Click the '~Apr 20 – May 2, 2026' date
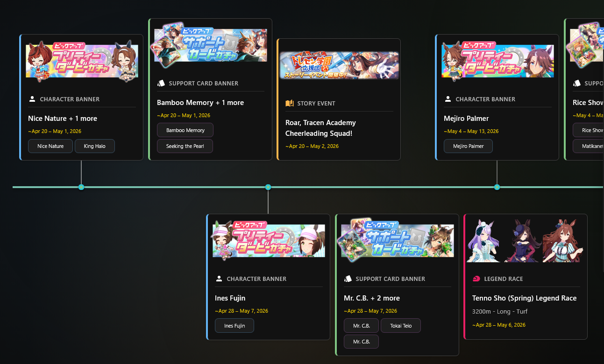This screenshot has width=604, height=364. click(312, 146)
